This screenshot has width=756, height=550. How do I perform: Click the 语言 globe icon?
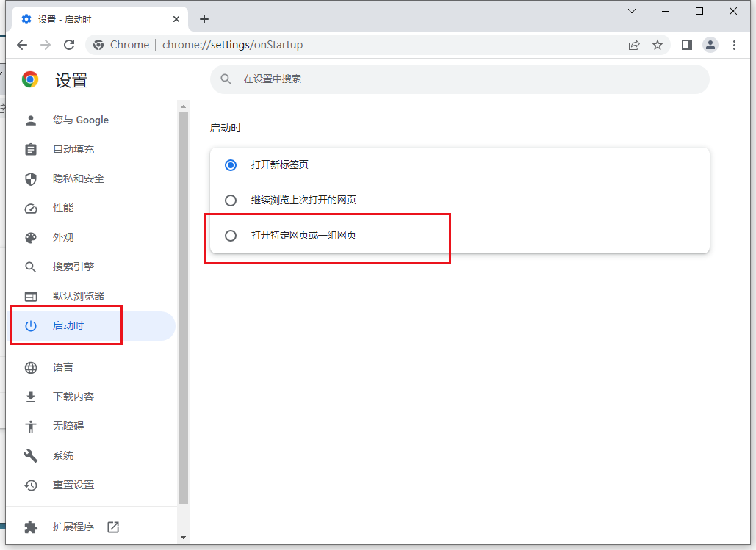[31, 368]
